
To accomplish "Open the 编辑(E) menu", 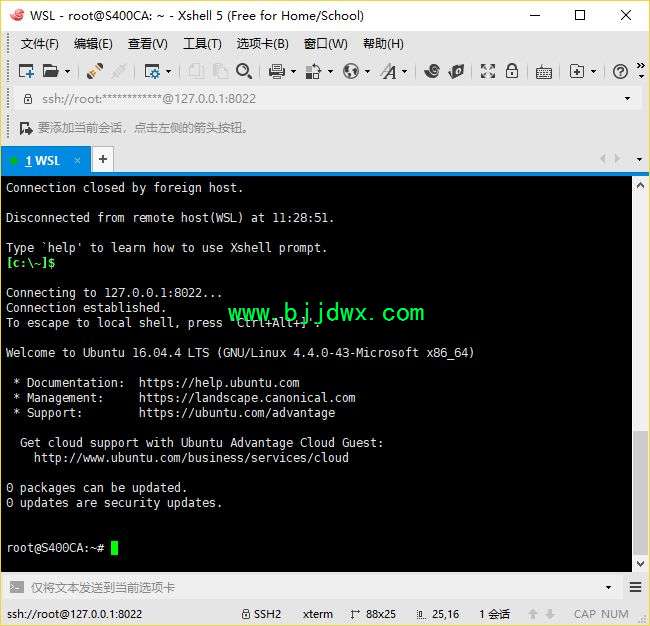I will click(93, 44).
